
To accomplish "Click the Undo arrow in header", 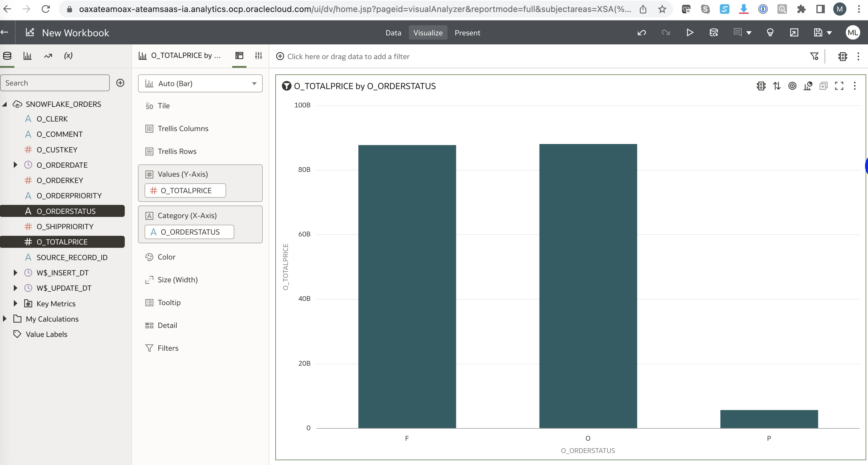I will [642, 33].
